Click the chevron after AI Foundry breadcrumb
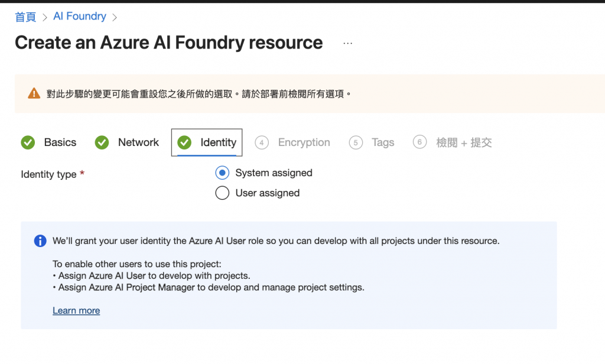The width and height of the screenshot is (605, 364). [115, 17]
